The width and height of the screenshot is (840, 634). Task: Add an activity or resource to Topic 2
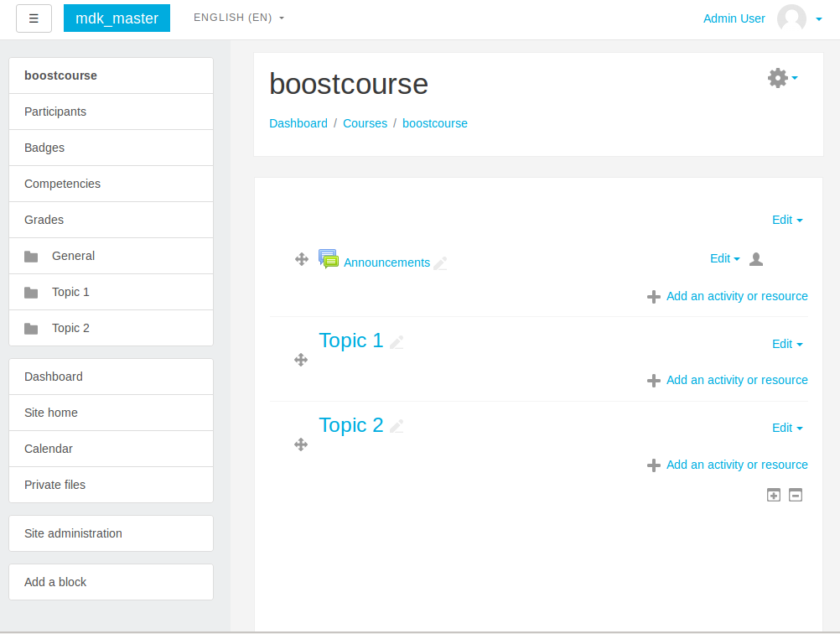[737, 465]
